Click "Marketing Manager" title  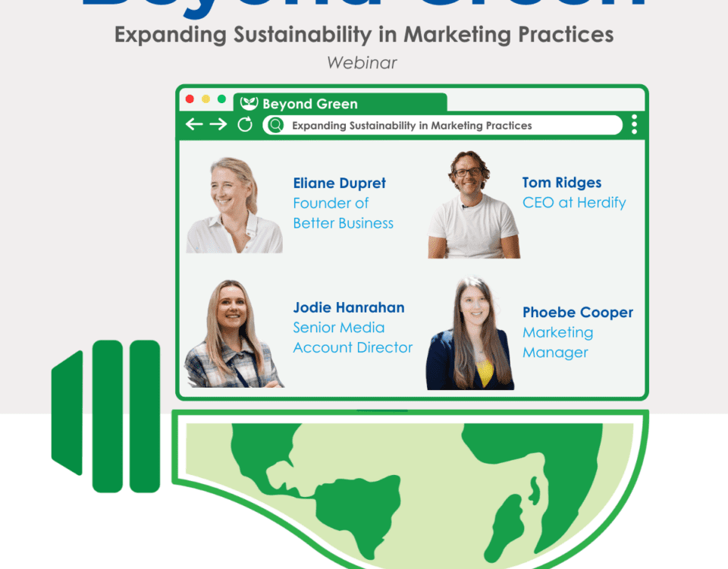pyautogui.click(x=558, y=342)
